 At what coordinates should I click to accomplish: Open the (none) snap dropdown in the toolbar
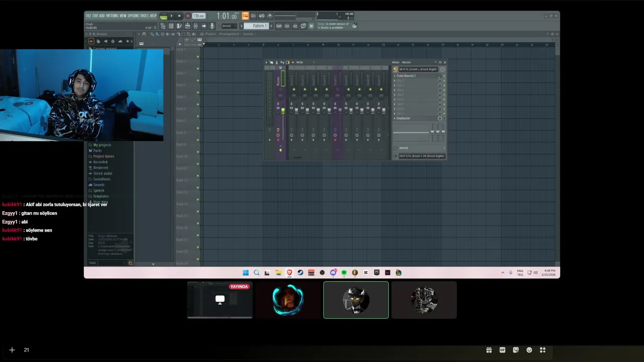pos(229,26)
